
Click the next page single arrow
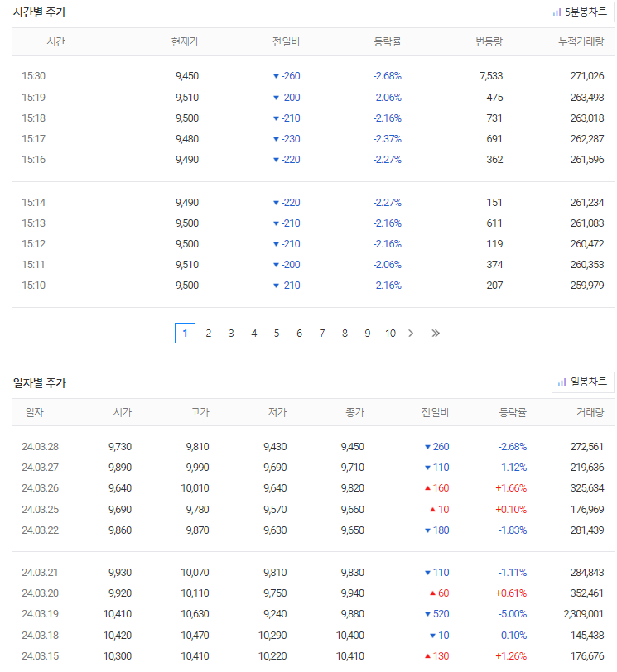[x=411, y=333]
